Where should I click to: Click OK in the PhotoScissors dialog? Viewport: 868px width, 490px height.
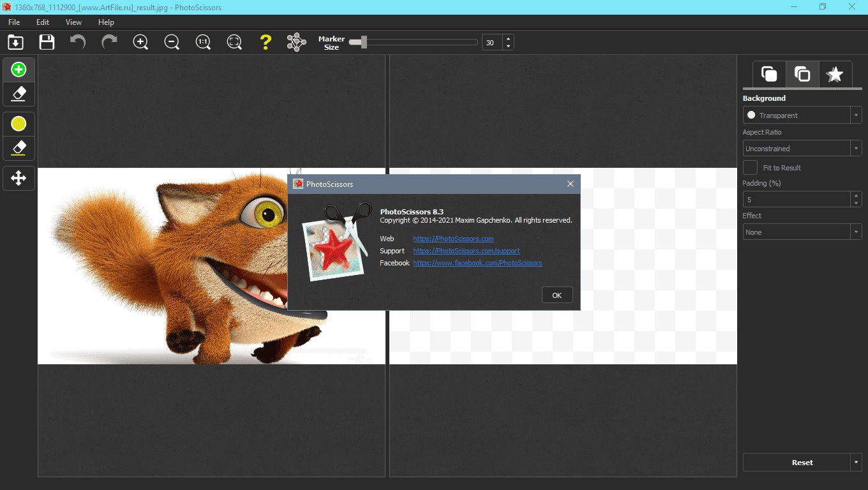(557, 295)
